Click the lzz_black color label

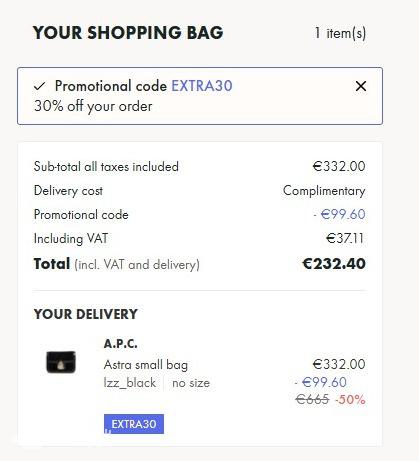coord(130,383)
